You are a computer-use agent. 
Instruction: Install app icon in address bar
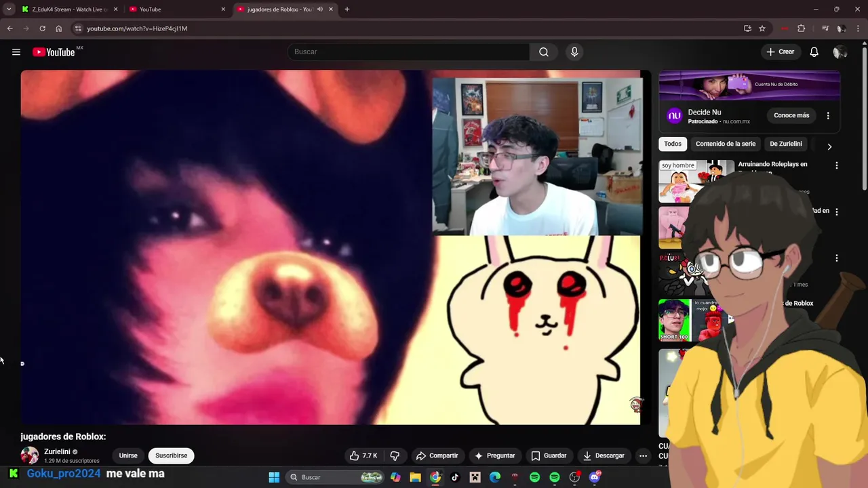click(747, 28)
